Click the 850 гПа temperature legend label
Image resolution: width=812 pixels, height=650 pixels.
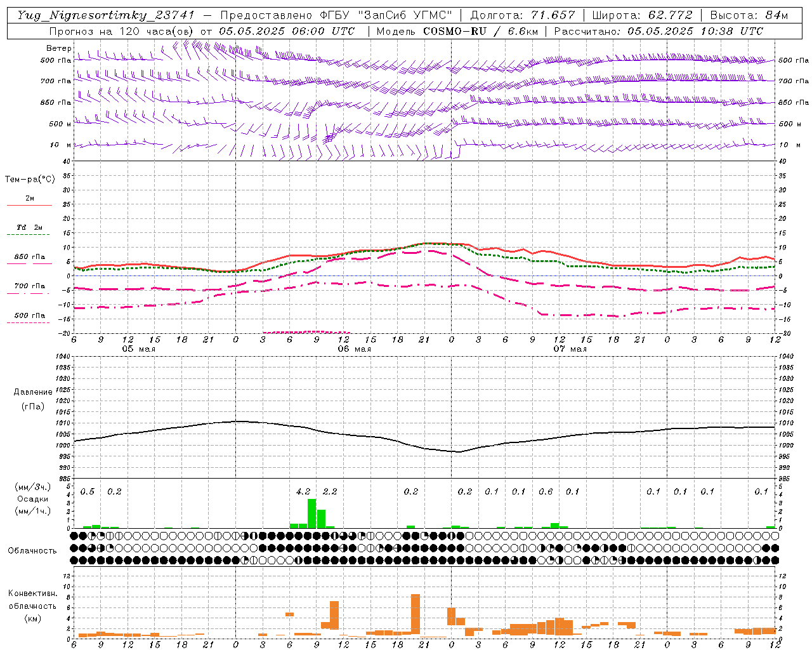[x=30, y=257]
